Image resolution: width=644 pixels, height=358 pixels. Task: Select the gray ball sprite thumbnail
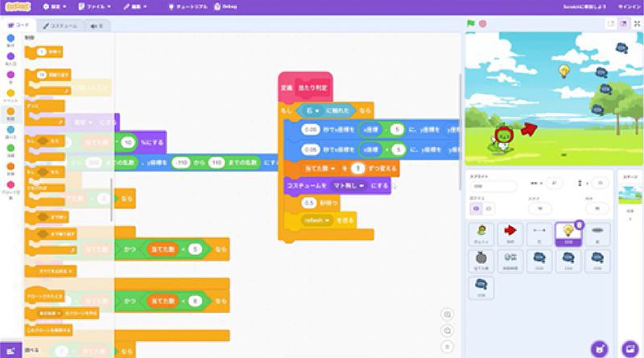(481, 261)
